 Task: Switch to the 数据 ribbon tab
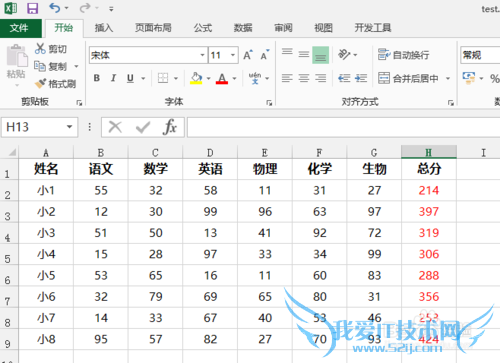[243, 28]
